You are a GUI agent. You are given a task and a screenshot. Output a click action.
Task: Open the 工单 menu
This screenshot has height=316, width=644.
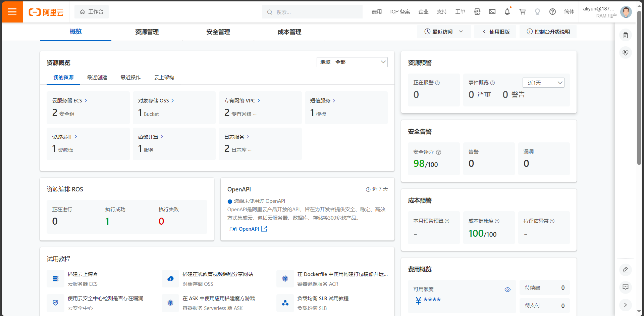point(460,12)
